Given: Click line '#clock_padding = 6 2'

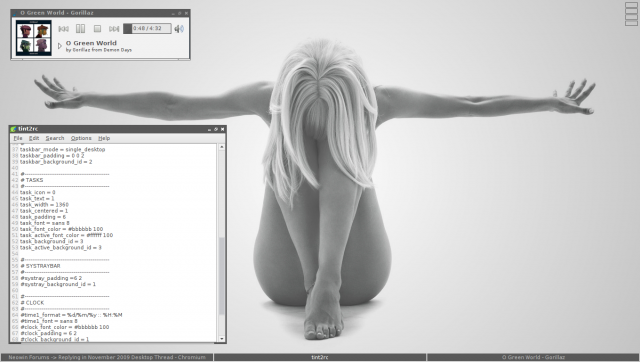Looking at the screenshot, I should pyautogui.click(x=48, y=333).
